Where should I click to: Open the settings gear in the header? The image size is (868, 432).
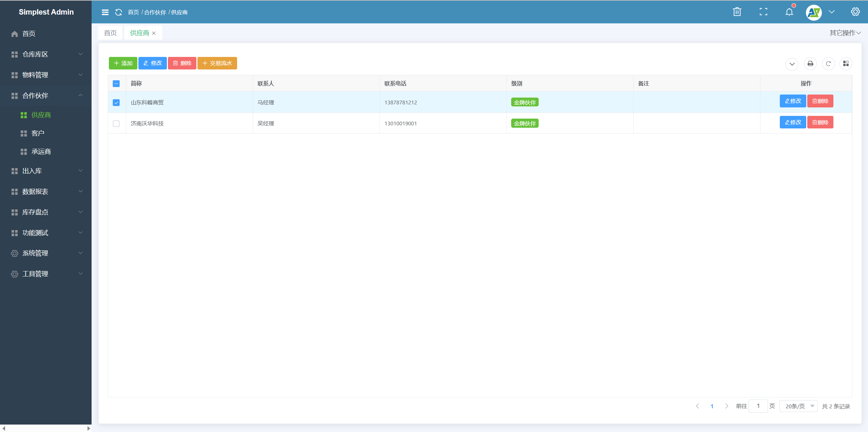point(855,12)
